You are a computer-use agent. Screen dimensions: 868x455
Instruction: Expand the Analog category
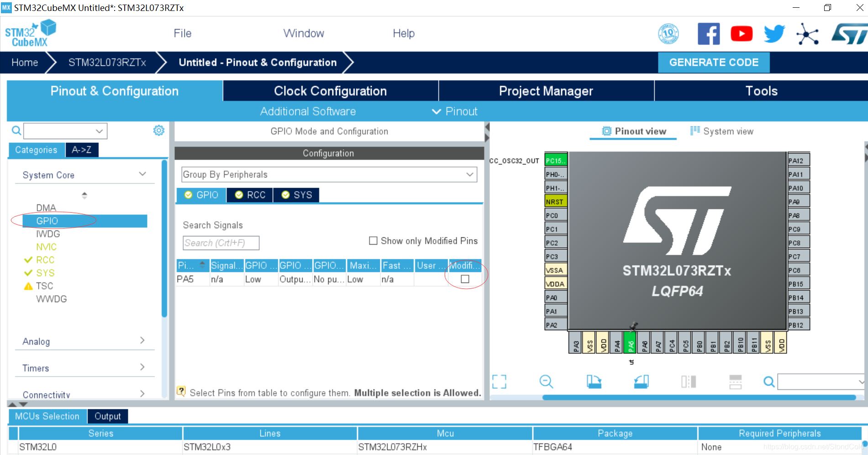tap(142, 340)
